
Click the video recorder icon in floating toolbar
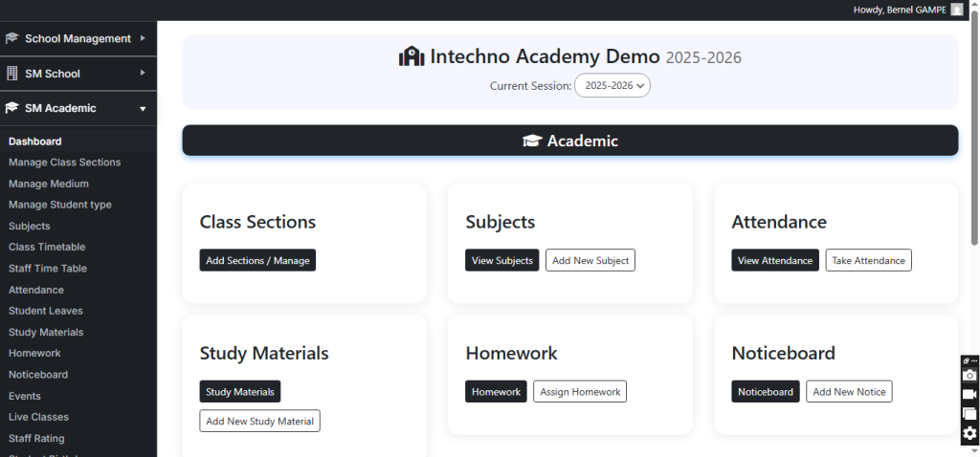click(x=969, y=395)
